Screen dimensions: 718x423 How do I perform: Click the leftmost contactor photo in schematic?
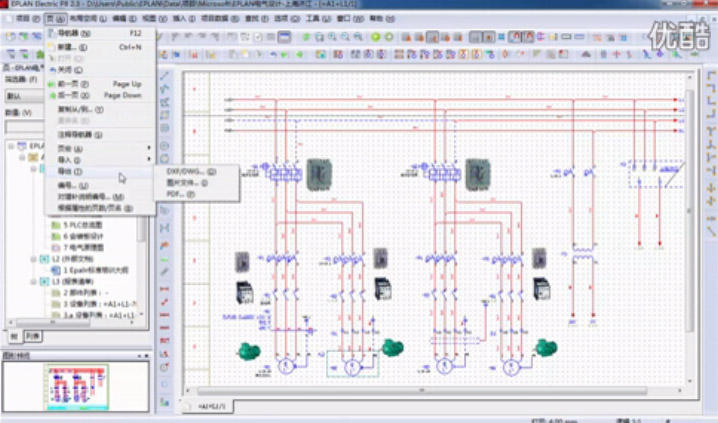[x=245, y=292]
